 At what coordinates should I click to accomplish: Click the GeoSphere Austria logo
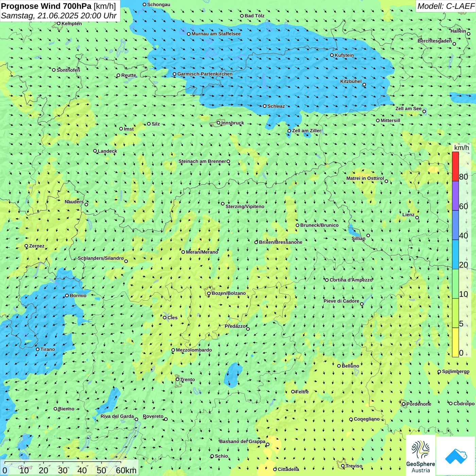click(x=421, y=456)
